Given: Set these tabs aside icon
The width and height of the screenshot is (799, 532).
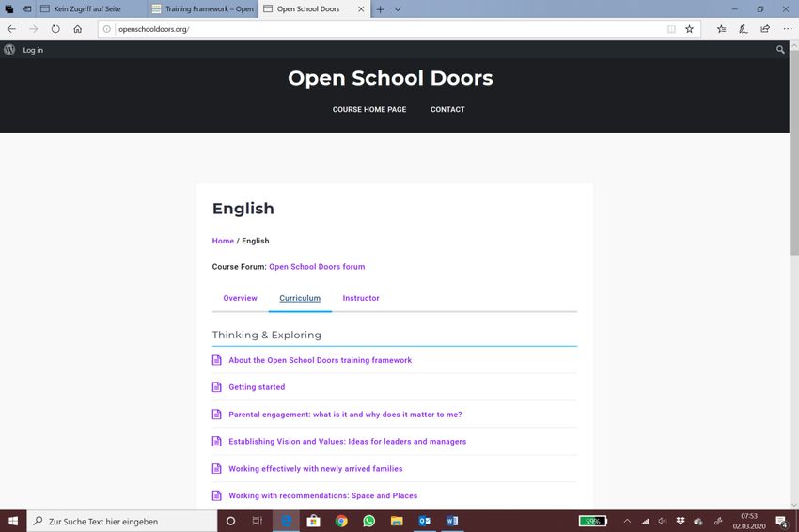Looking at the screenshot, I should point(27,8).
